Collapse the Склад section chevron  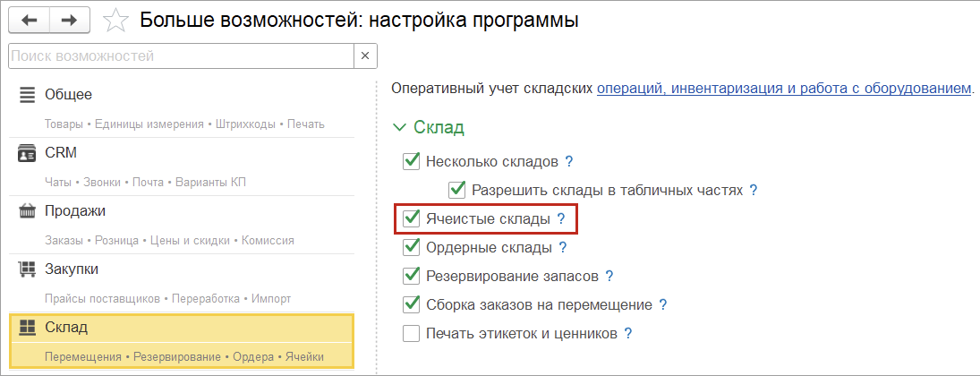[x=399, y=128]
